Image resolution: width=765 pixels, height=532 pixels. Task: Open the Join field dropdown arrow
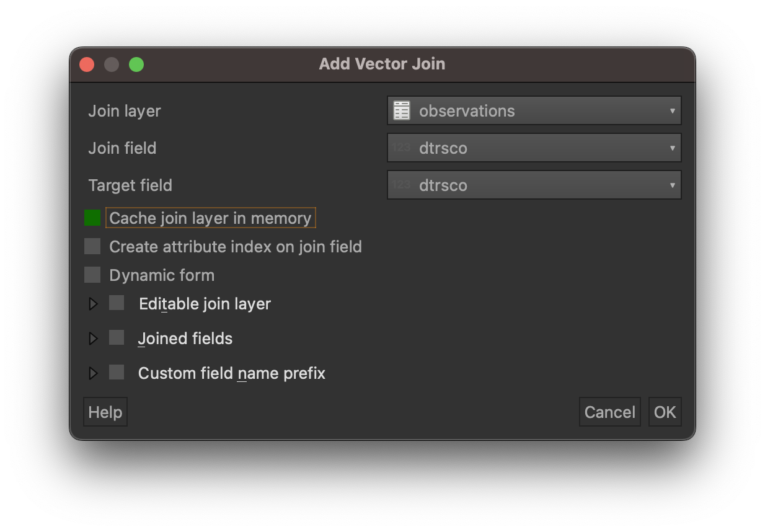pyautogui.click(x=672, y=148)
